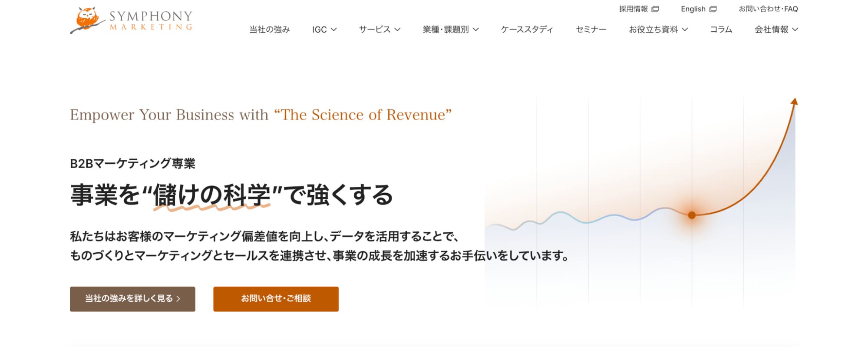Switch the site to English
This screenshot has height=347, width=868.
(x=693, y=9)
